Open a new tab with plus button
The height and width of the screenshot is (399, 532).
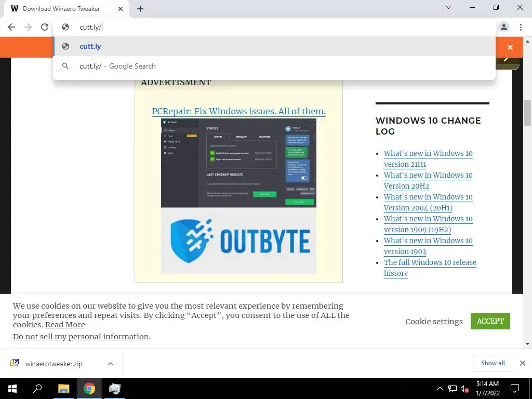(140, 9)
